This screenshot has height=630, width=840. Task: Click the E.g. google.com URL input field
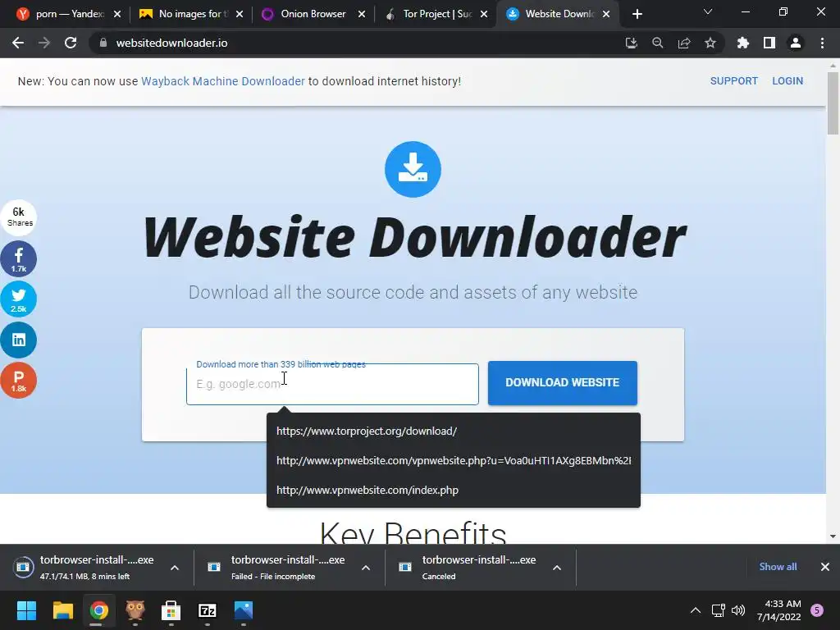[332, 384]
